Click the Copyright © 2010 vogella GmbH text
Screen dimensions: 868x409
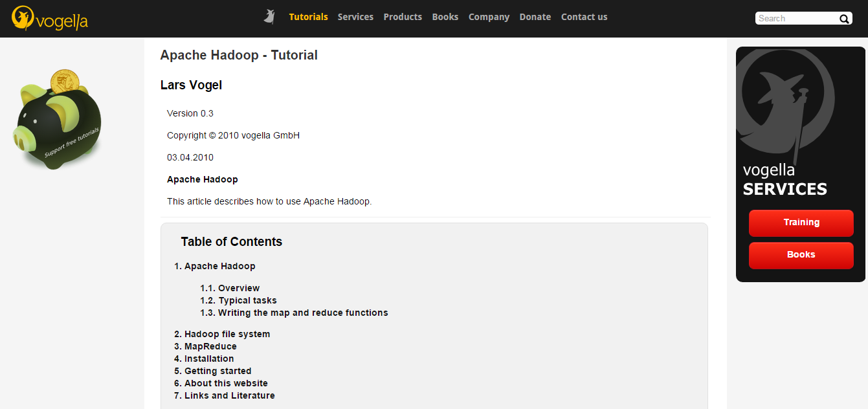(x=233, y=135)
